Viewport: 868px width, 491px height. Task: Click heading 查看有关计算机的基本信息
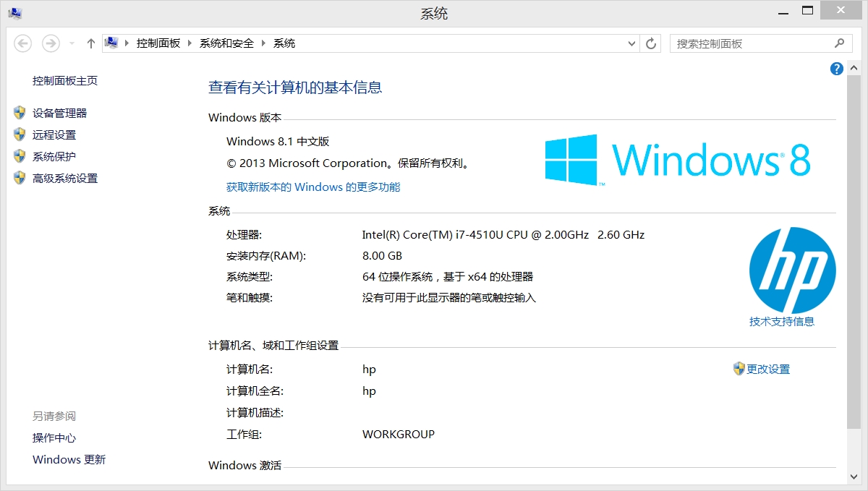point(295,87)
